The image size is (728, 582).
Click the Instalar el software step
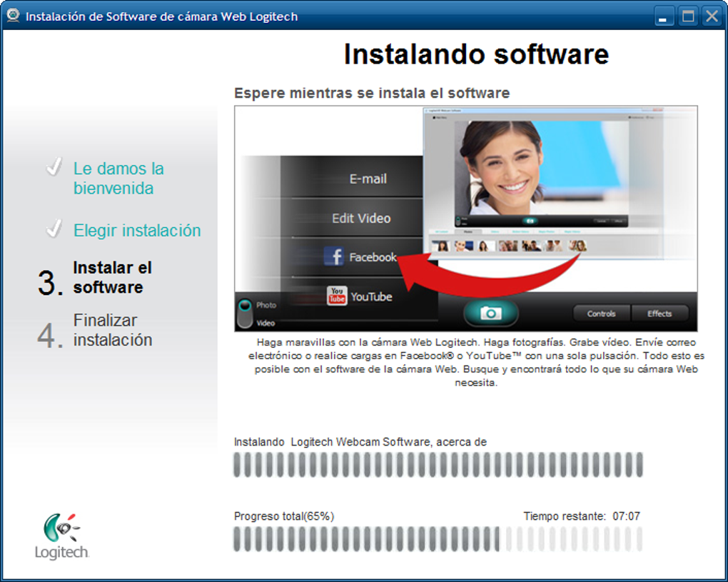pos(112,277)
